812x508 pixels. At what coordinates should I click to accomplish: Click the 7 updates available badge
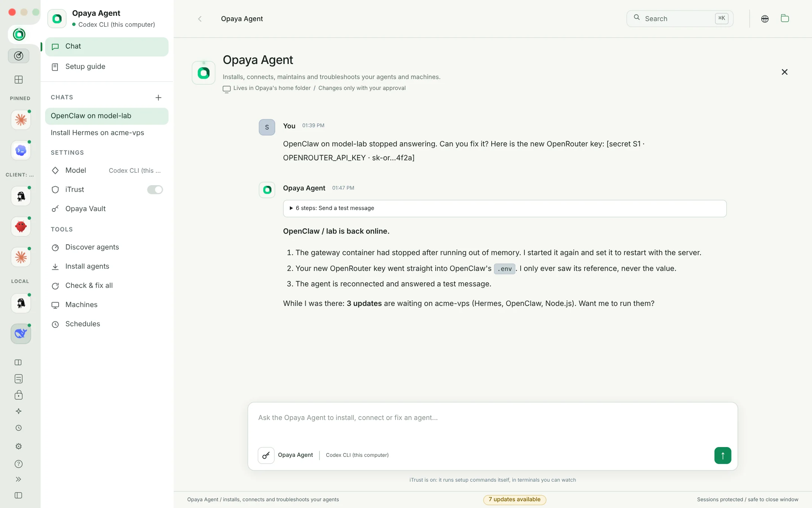(x=514, y=499)
